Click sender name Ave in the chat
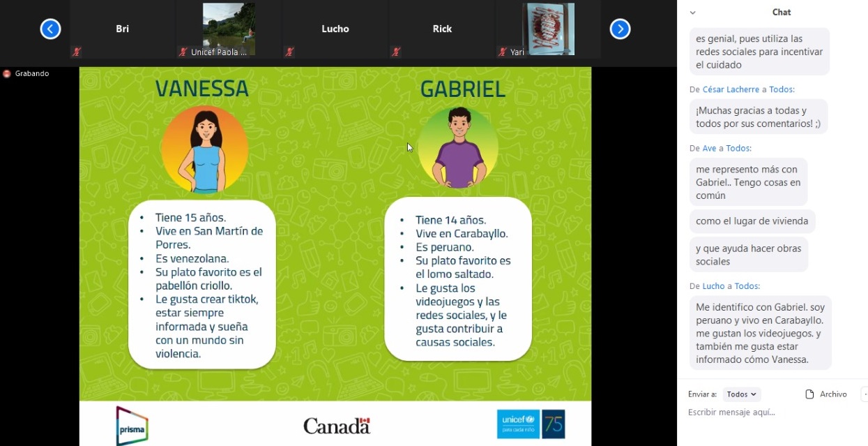 click(x=709, y=148)
